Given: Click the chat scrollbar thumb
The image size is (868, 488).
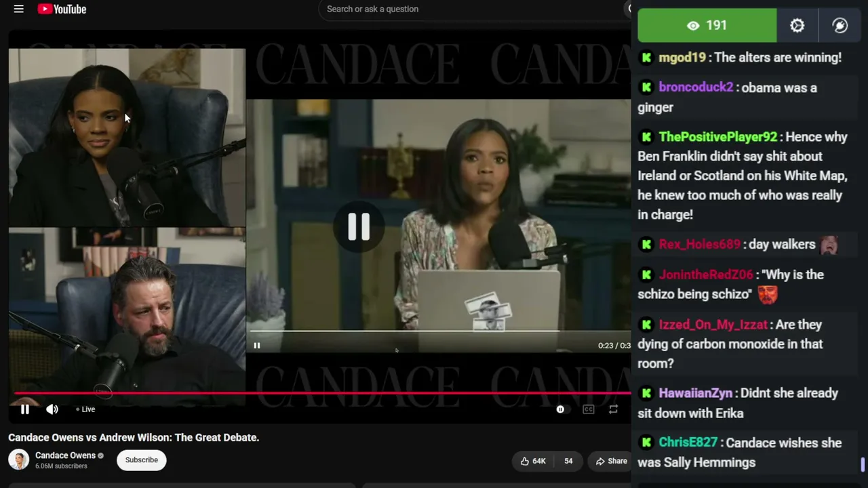Looking at the screenshot, I should click(863, 465).
